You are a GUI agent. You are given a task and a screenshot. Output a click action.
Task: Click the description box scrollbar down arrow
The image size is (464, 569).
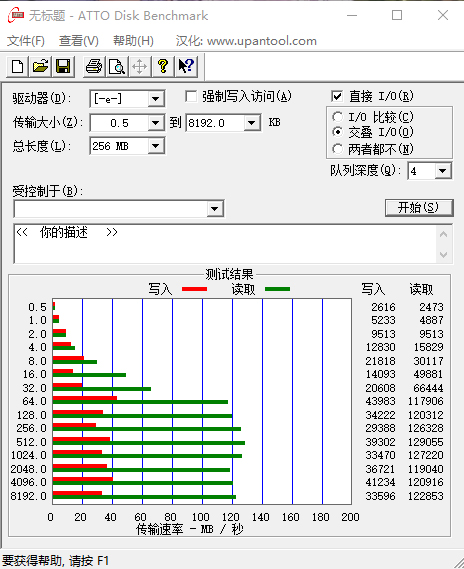(x=443, y=254)
